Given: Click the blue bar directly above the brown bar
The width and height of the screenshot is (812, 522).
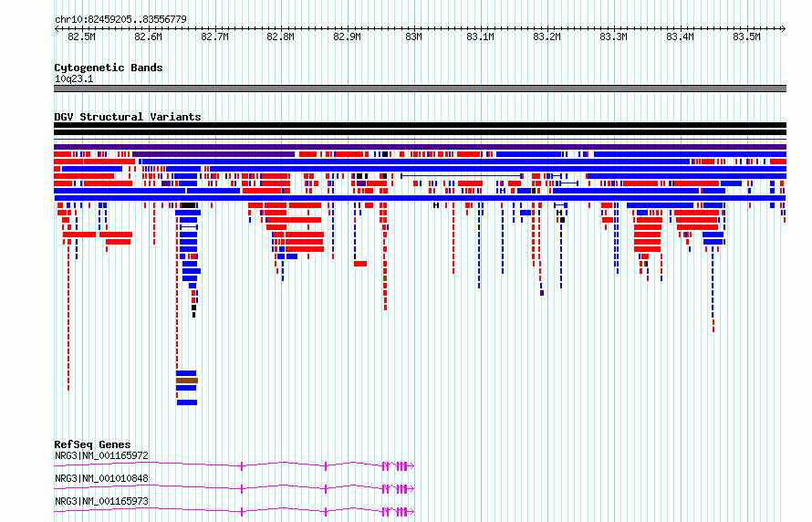Looking at the screenshot, I should (x=186, y=373).
